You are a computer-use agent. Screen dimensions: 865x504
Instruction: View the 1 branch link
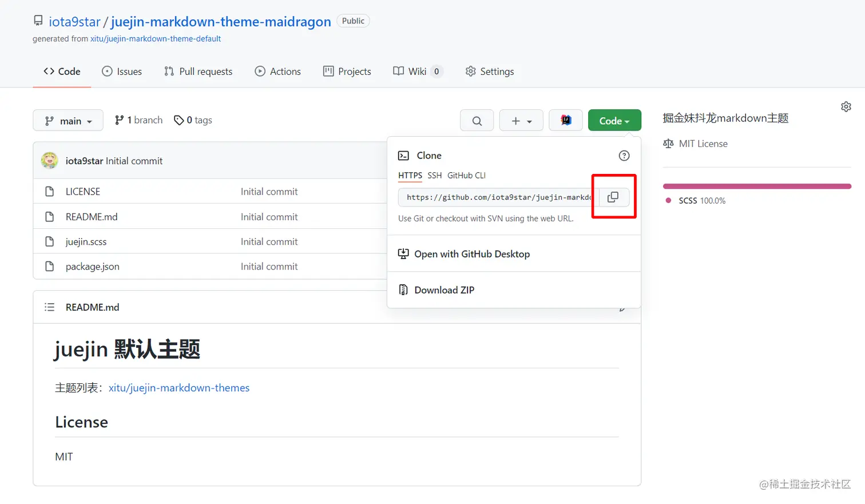pyautogui.click(x=138, y=120)
